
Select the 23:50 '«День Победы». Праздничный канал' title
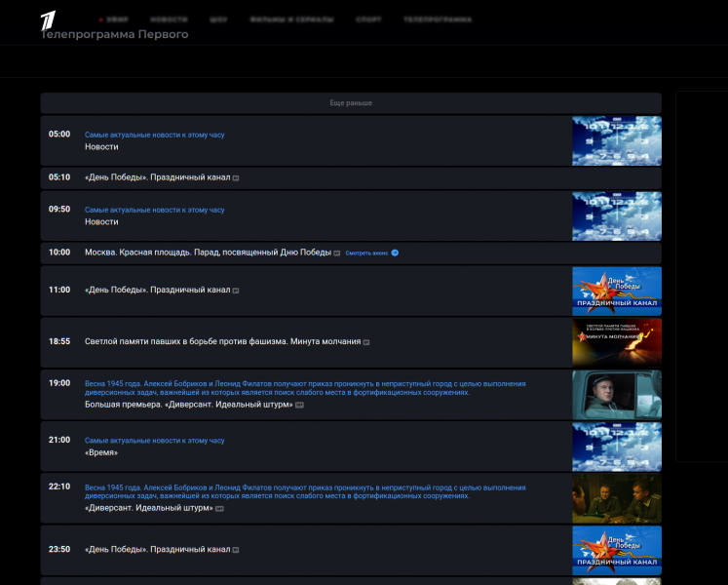point(158,549)
